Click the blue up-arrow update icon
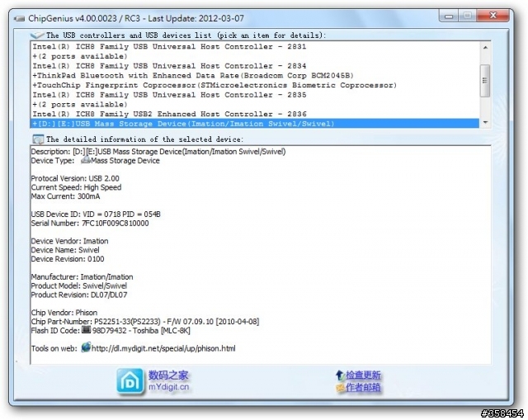528x420 pixels. [x=339, y=375]
